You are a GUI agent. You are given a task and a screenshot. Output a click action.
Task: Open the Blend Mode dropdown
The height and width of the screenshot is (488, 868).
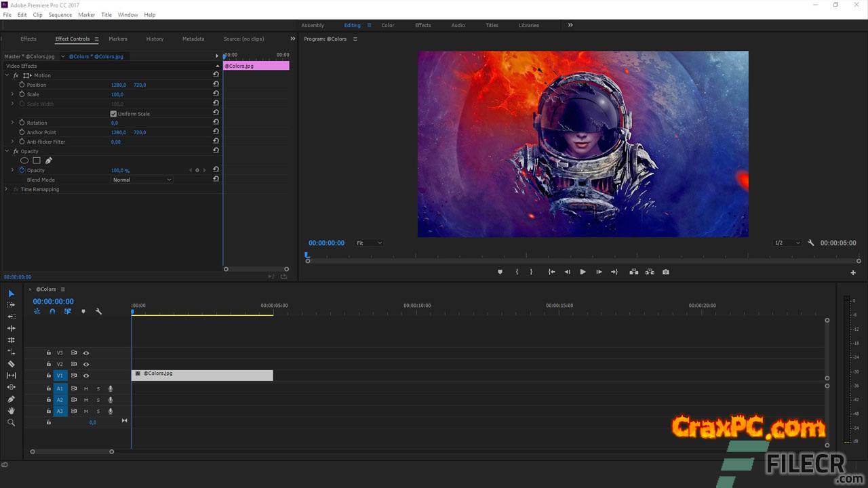[142, 180]
